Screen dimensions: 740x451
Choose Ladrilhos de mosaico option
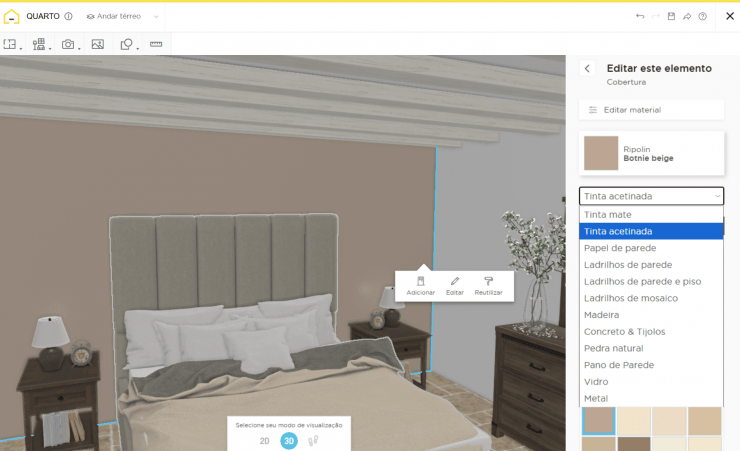651,298
